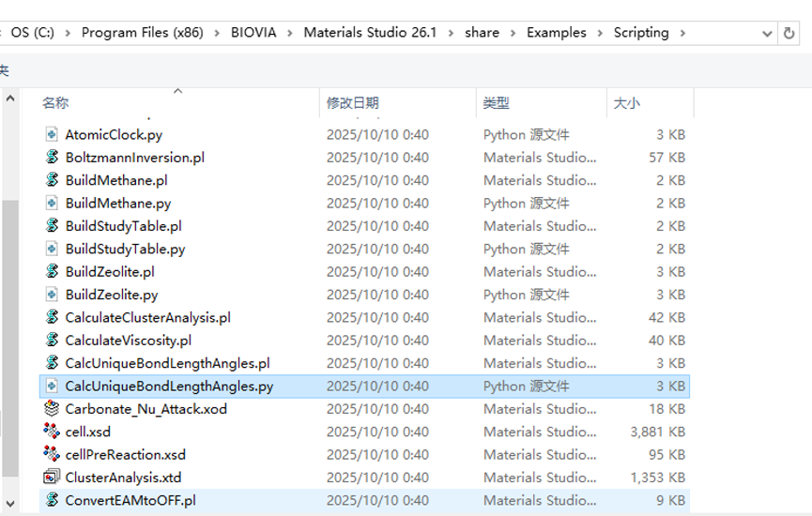Click the ConvertEAMtoOFF.pl script icon

click(x=52, y=500)
